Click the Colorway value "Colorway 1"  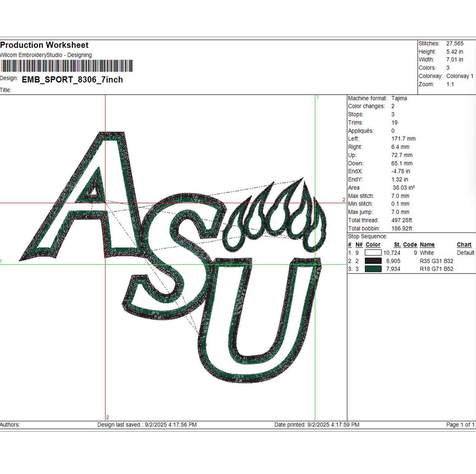click(x=460, y=76)
